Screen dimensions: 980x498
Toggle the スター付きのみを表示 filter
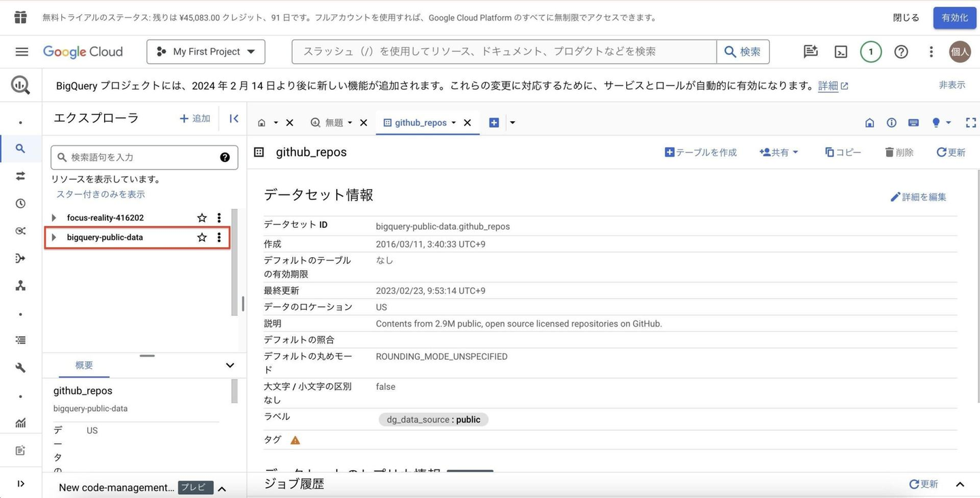[x=100, y=195]
